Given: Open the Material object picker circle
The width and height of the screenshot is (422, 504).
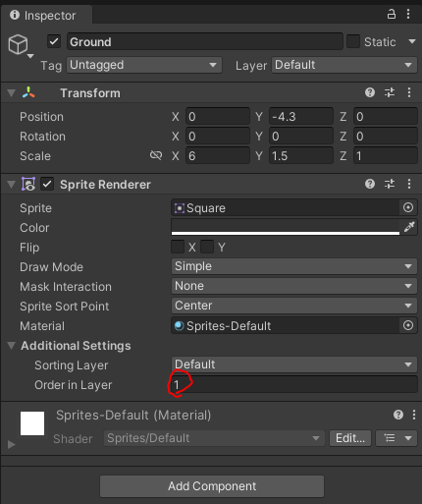Looking at the screenshot, I should click(408, 325).
